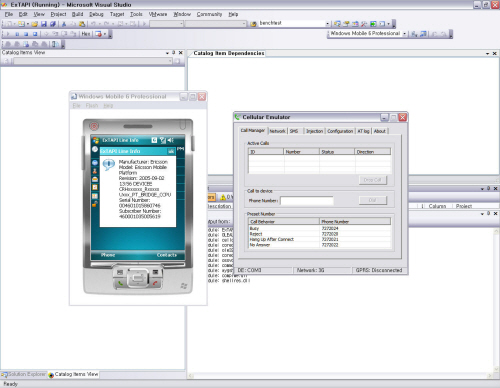Viewport: 500px width, 388px height.
Task: Click the Phone Number input field
Action: (x=307, y=200)
